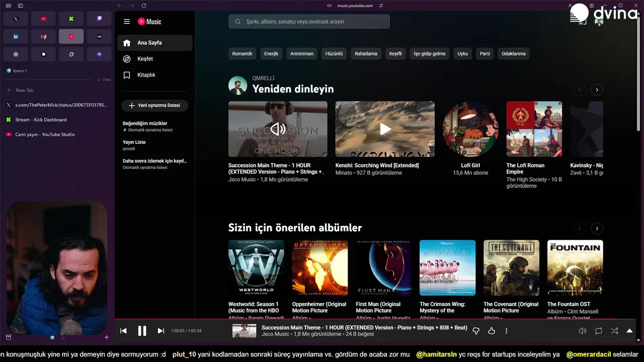The height and width of the screenshot is (362, 644).
Task: Skip to the next track
Action: [161, 331]
